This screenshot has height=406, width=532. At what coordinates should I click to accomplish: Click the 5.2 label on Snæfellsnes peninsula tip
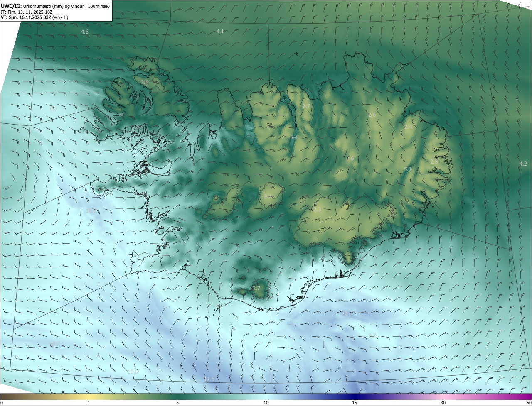coord(100,189)
